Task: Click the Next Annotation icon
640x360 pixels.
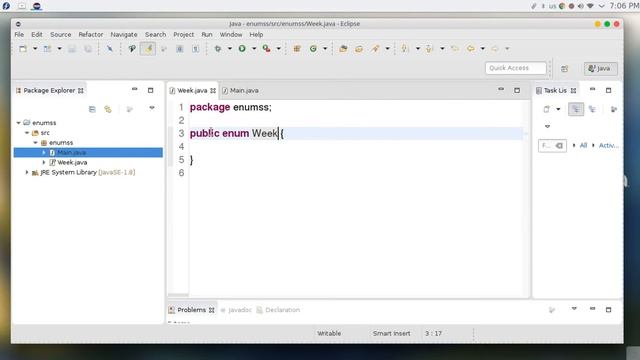Action: tap(405, 49)
